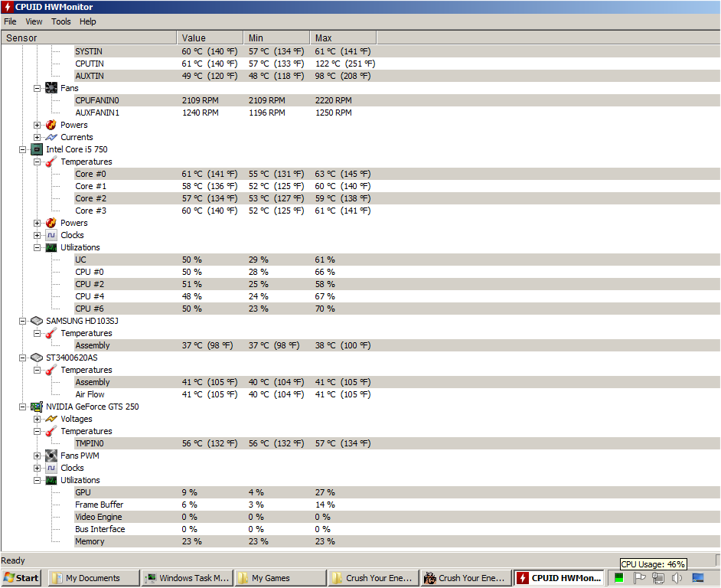Open the network icon in the system tray
The width and height of the screenshot is (721, 588).
pos(658,578)
